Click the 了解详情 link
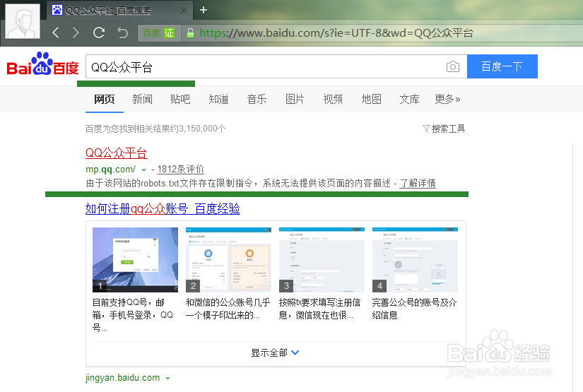583x392 pixels. click(418, 183)
